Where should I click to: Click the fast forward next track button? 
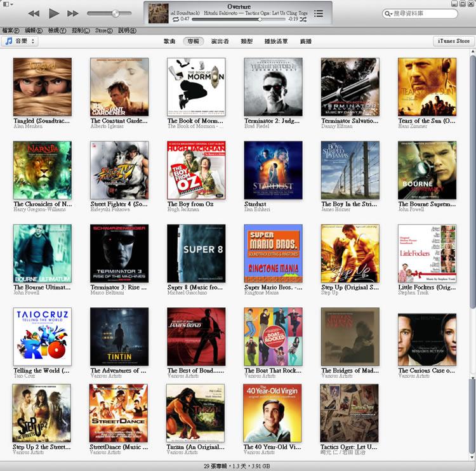[73, 13]
